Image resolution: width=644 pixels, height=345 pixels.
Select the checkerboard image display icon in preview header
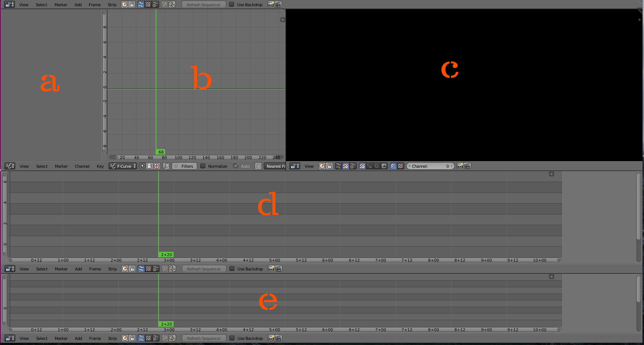click(x=362, y=166)
